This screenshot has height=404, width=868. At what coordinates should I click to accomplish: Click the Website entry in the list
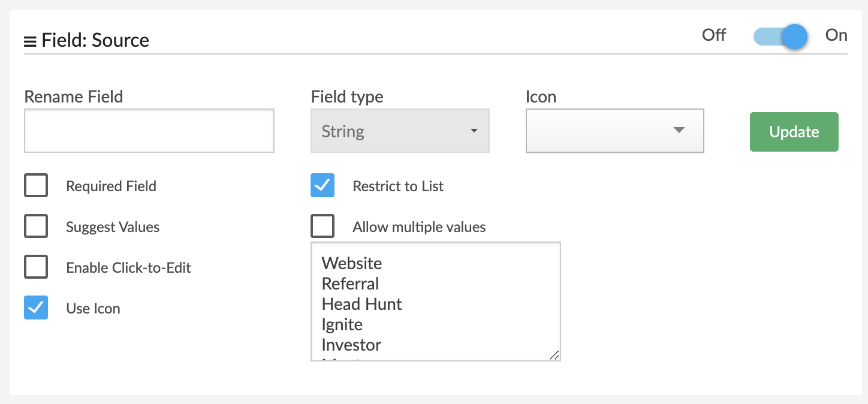352,263
